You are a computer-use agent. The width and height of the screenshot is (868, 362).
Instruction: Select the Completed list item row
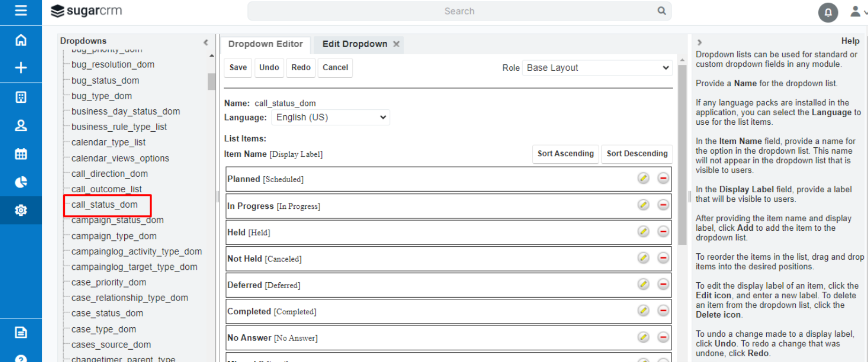tap(449, 311)
